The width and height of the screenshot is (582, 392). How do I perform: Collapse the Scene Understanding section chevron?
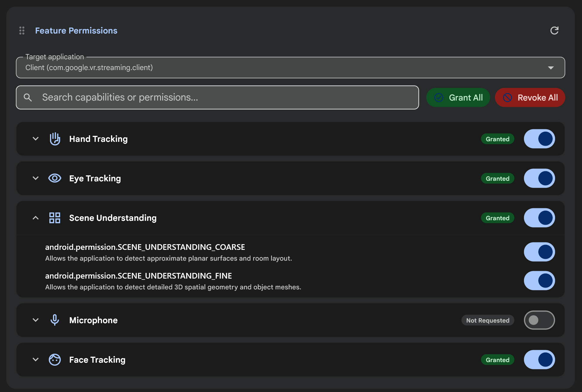pyautogui.click(x=36, y=218)
